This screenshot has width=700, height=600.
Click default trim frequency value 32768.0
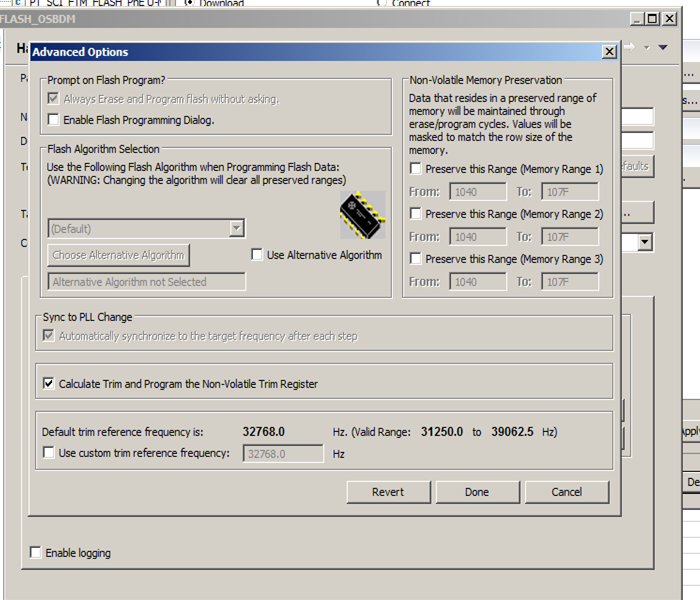(x=264, y=432)
